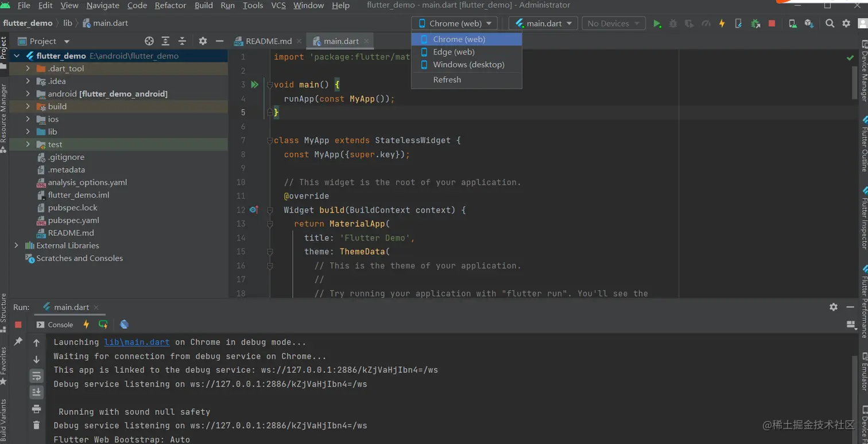Click the up arrow in console gutter

[36, 342]
